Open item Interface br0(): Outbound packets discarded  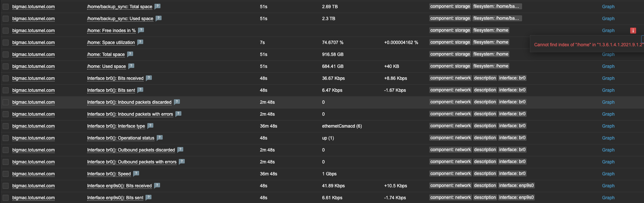click(x=131, y=150)
